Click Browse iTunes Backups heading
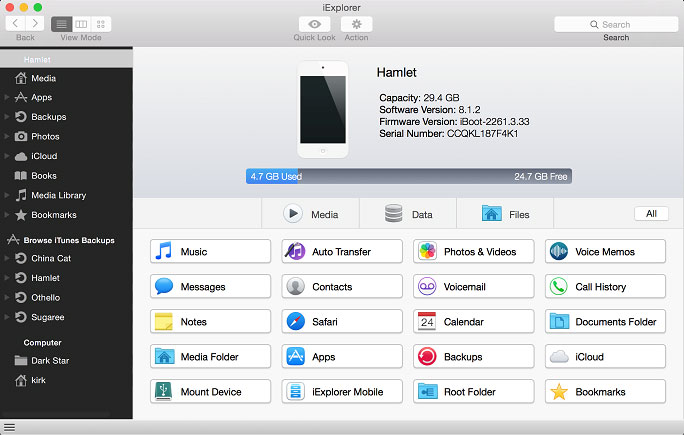This screenshot has height=435, width=684. [x=69, y=240]
